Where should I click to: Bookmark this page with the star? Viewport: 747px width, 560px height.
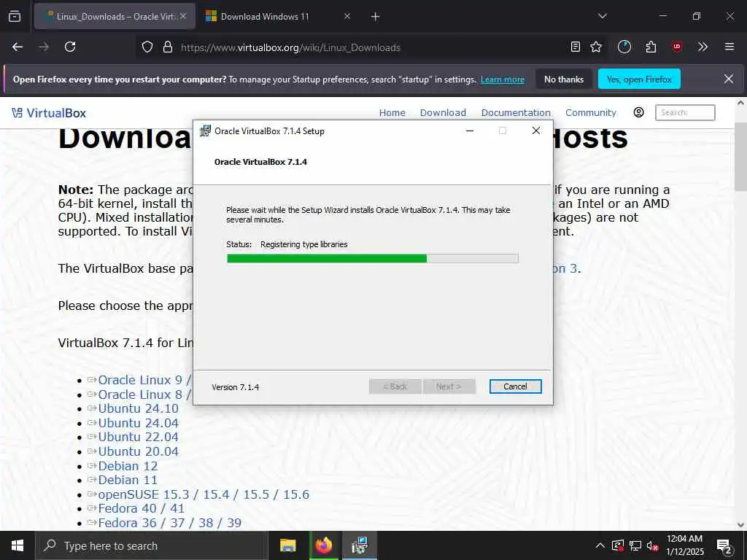596,47
